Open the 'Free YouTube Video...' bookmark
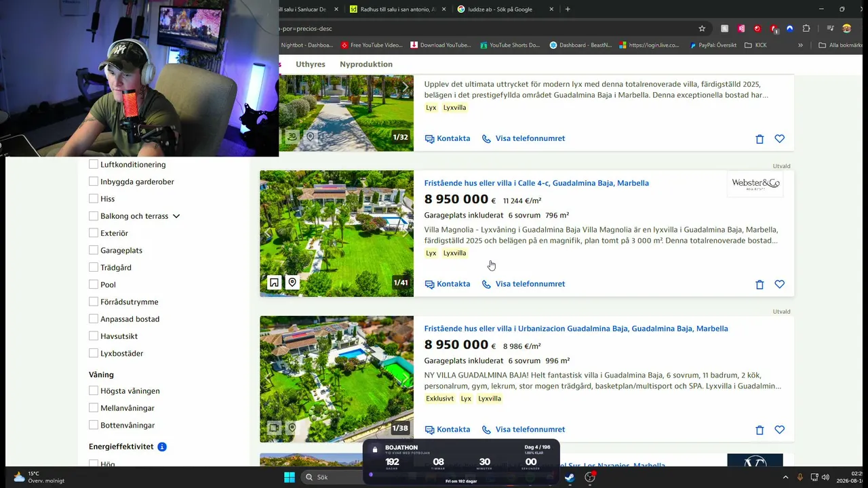 (x=372, y=45)
